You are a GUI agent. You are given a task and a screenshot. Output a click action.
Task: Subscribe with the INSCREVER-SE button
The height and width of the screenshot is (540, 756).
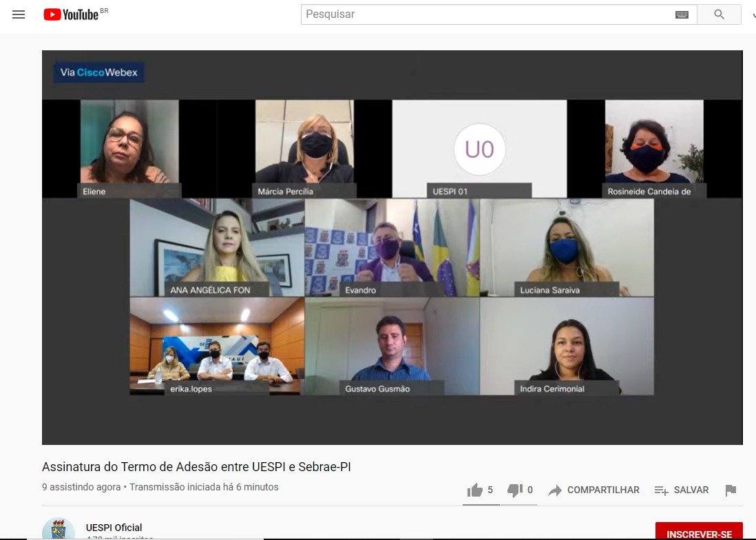[x=698, y=533]
